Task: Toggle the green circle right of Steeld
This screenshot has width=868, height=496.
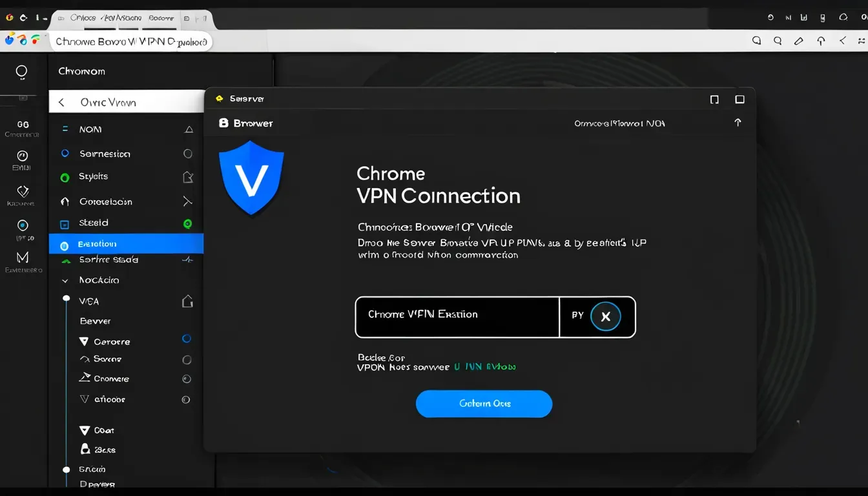Action: point(188,223)
